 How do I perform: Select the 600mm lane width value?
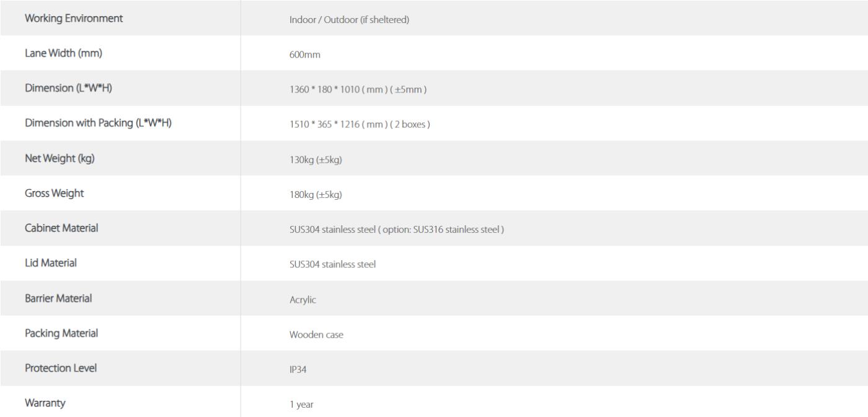click(x=305, y=55)
